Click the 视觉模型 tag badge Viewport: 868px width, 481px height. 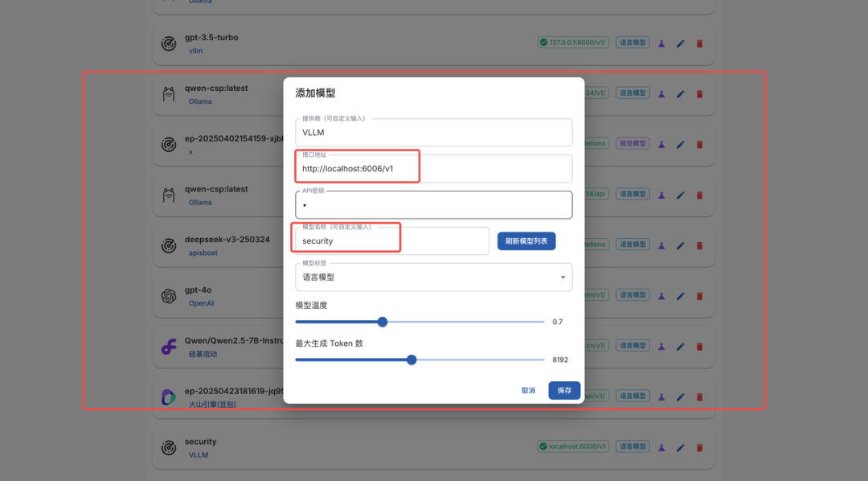coord(633,143)
